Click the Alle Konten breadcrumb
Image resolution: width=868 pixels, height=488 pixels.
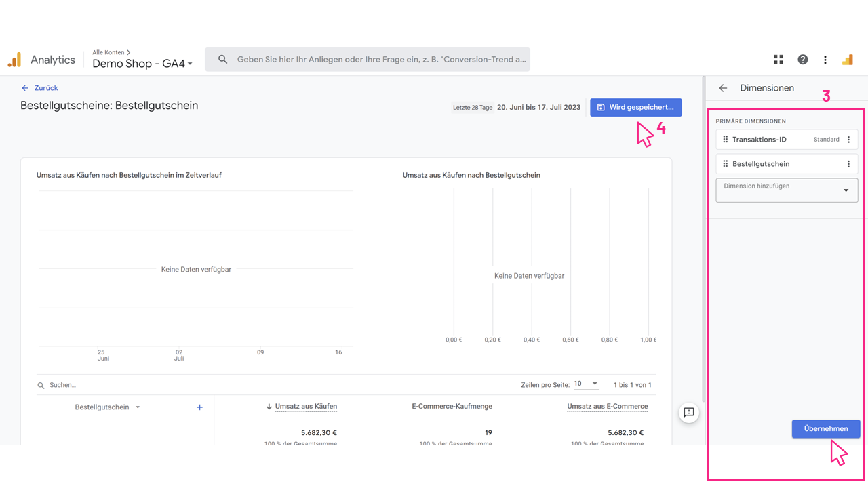(x=111, y=52)
